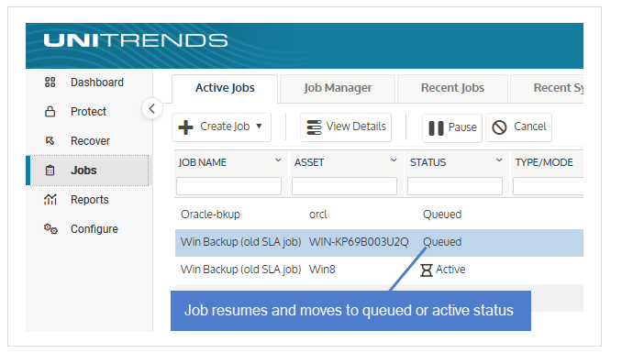The width and height of the screenshot is (622, 364).
Task: Collapse the sidebar with the chevron
Action: (152, 108)
